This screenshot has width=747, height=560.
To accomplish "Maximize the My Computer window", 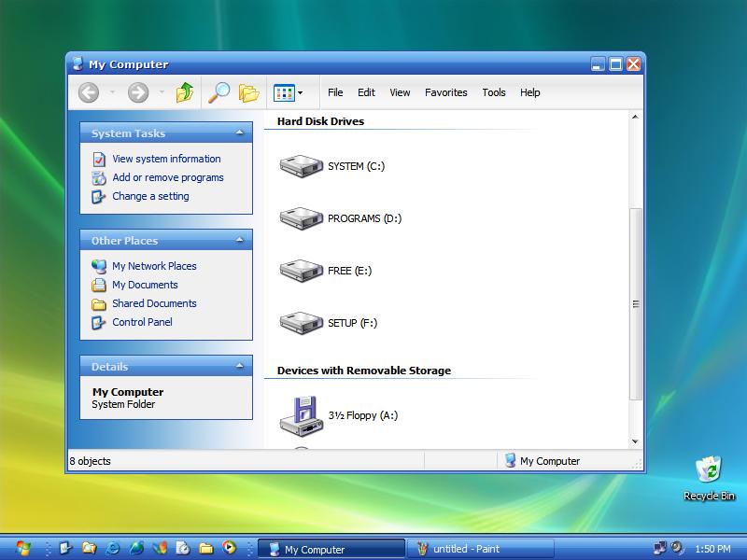I will point(615,63).
